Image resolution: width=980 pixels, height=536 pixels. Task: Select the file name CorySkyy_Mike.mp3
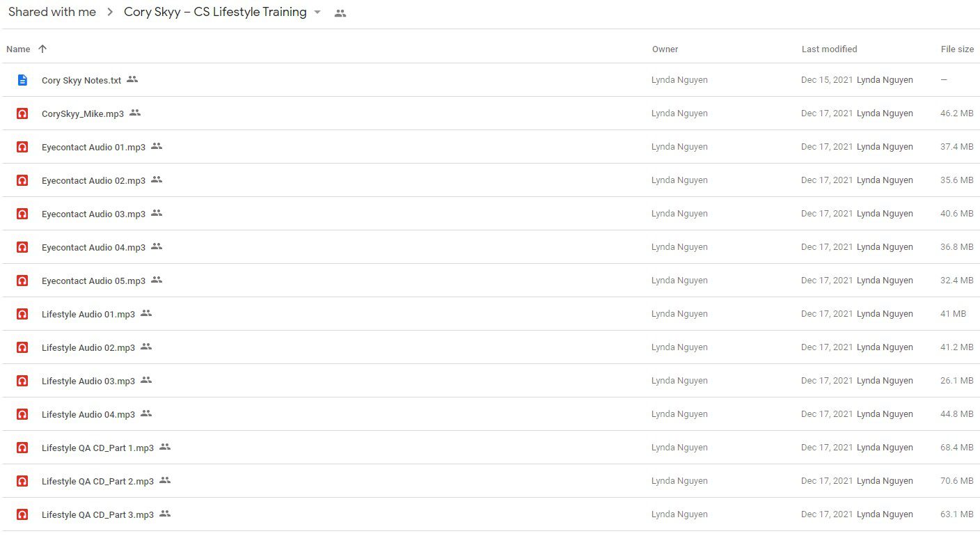tap(83, 113)
